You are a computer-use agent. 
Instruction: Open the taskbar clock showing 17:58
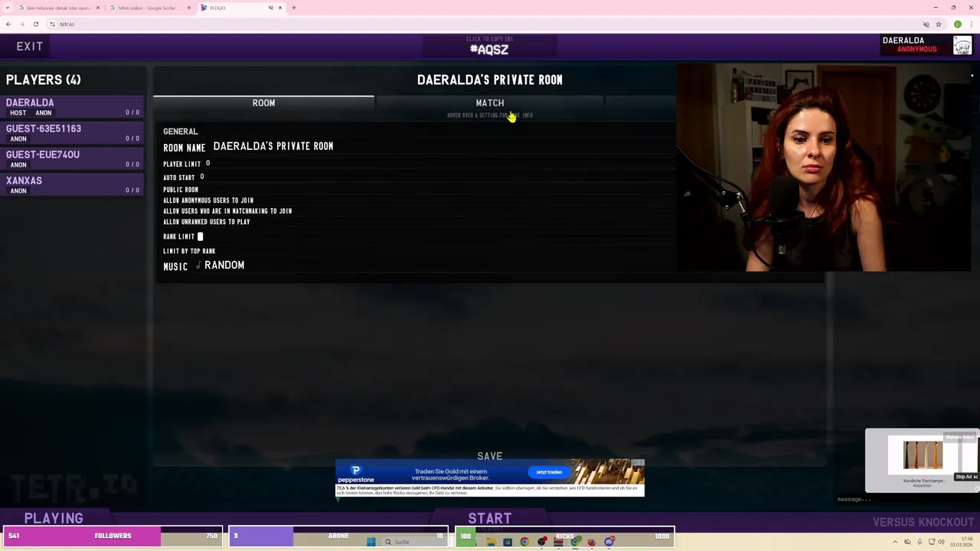pyautogui.click(x=962, y=542)
